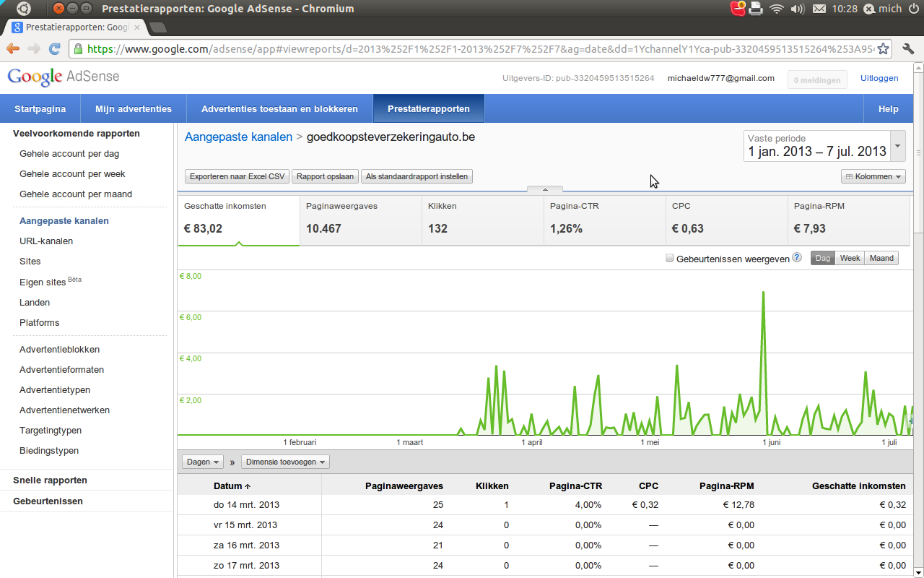This screenshot has height=578, width=924.
Task: Click Als standaardrapport instellen button
Action: (417, 176)
